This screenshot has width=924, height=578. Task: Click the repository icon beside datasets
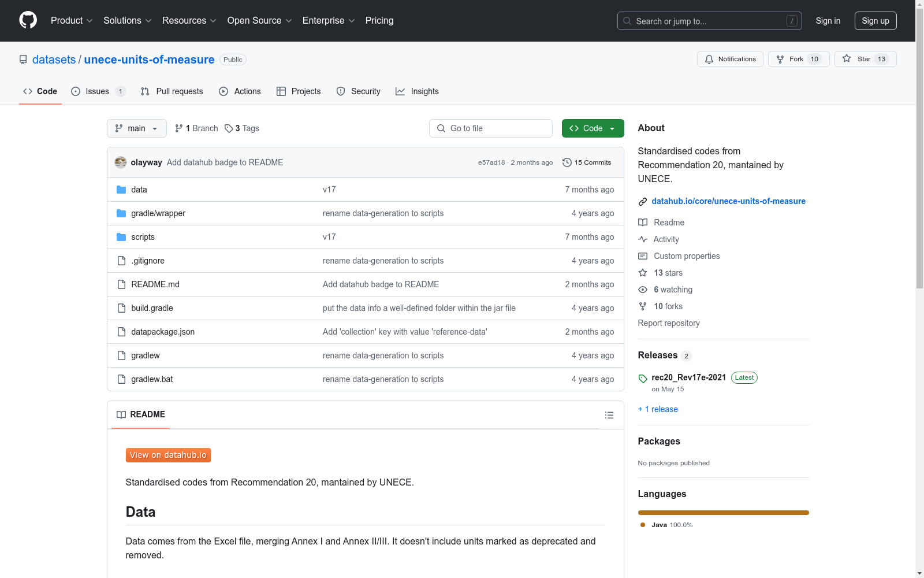click(23, 60)
